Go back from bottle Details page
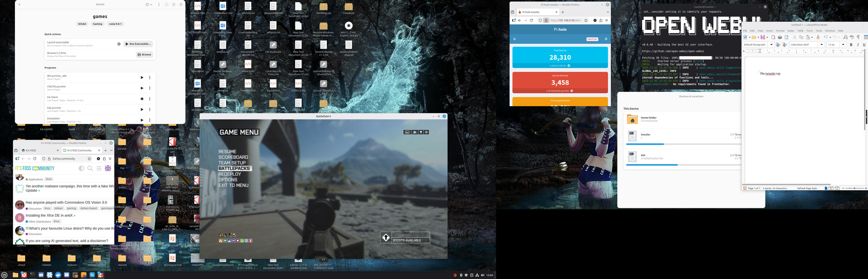Image resolution: width=868 pixels, height=279 pixels. point(19,5)
